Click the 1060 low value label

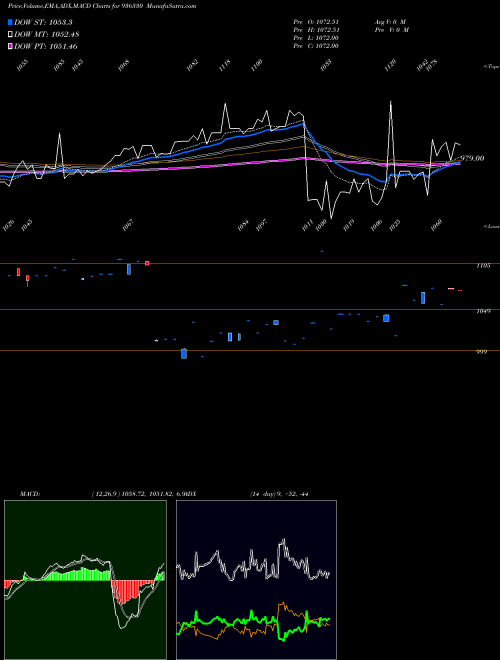click(436, 226)
